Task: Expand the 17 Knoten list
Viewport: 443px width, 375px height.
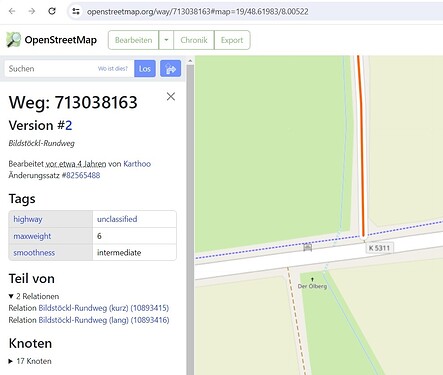Action: [11, 361]
